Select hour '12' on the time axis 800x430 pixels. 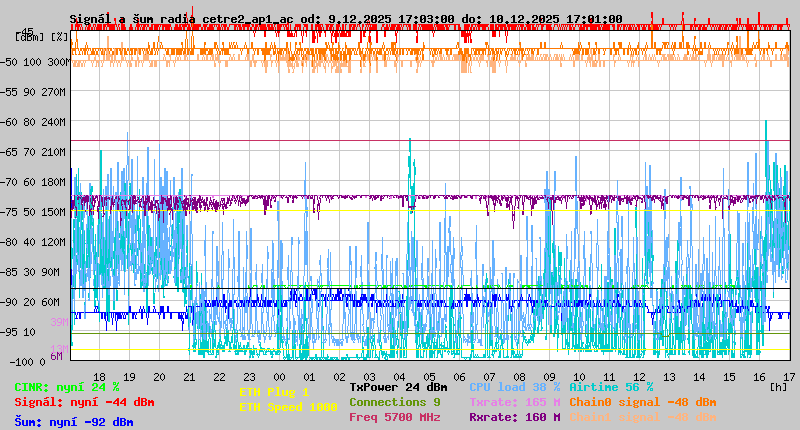click(x=640, y=377)
